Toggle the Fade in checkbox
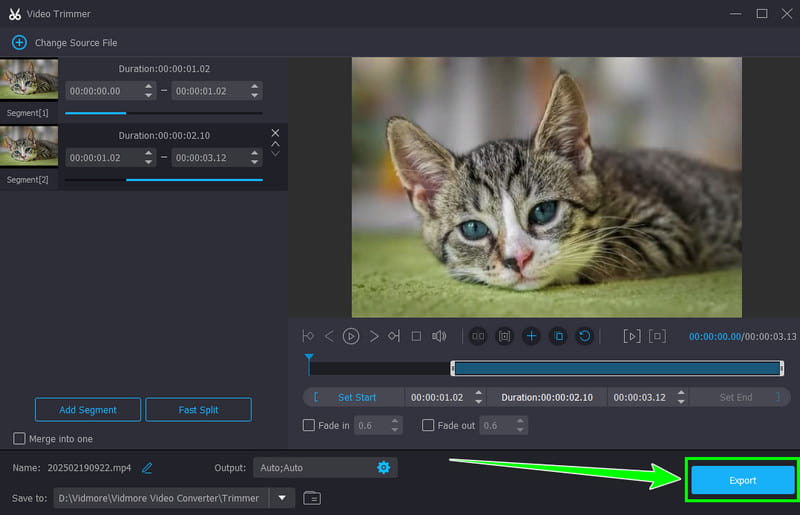 coord(309,425)
